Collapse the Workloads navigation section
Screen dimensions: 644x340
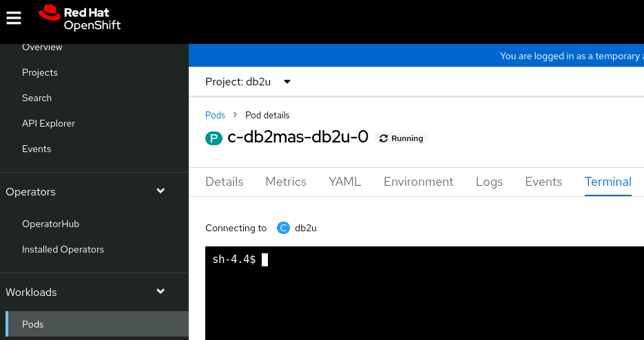(x=160, y=292)
